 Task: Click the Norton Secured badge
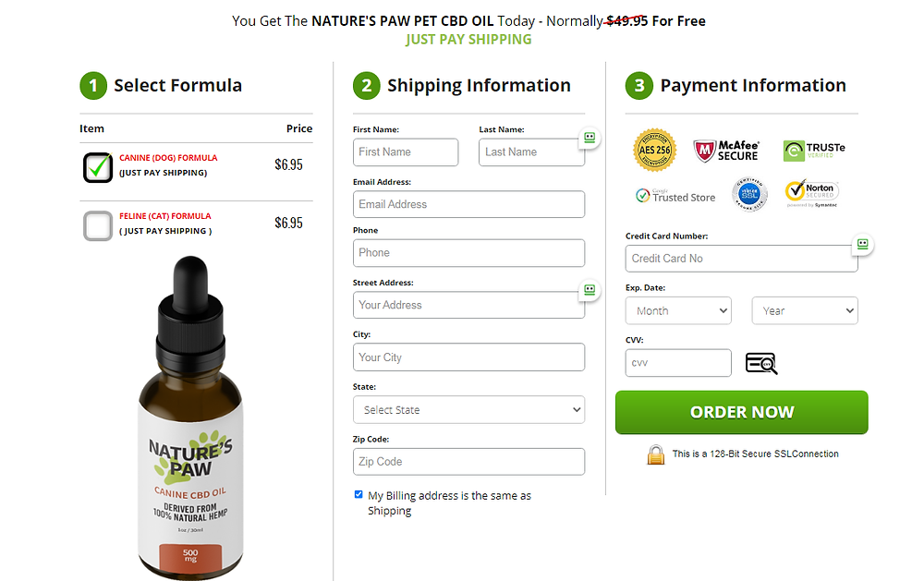(x=811, y=194)
